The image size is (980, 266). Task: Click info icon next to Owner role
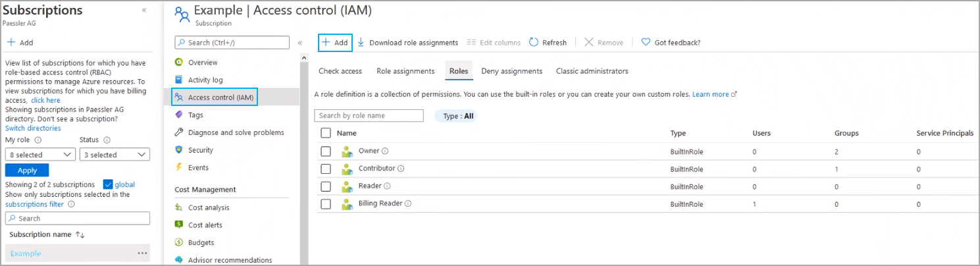[x=386, y=151]
